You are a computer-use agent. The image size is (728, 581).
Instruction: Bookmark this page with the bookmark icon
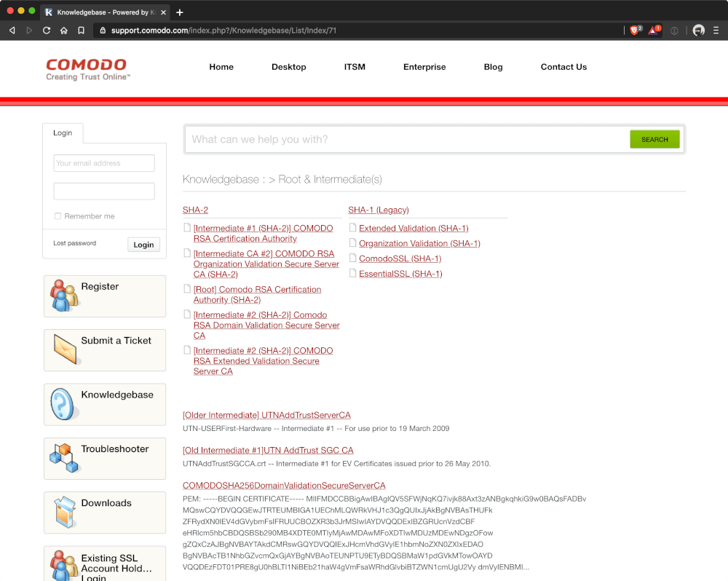(x=82, y=30)
